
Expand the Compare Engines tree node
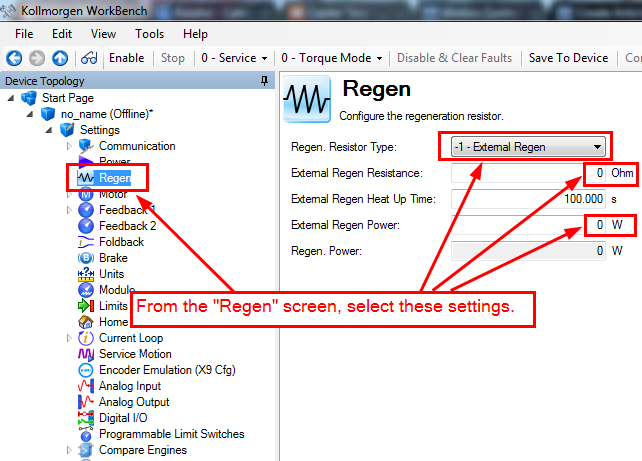point(69,450)
